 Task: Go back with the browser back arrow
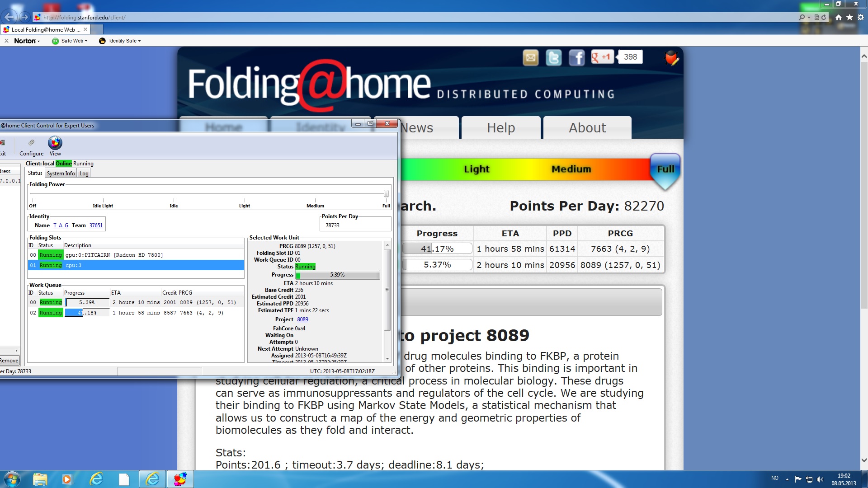[x=9, y=17]
